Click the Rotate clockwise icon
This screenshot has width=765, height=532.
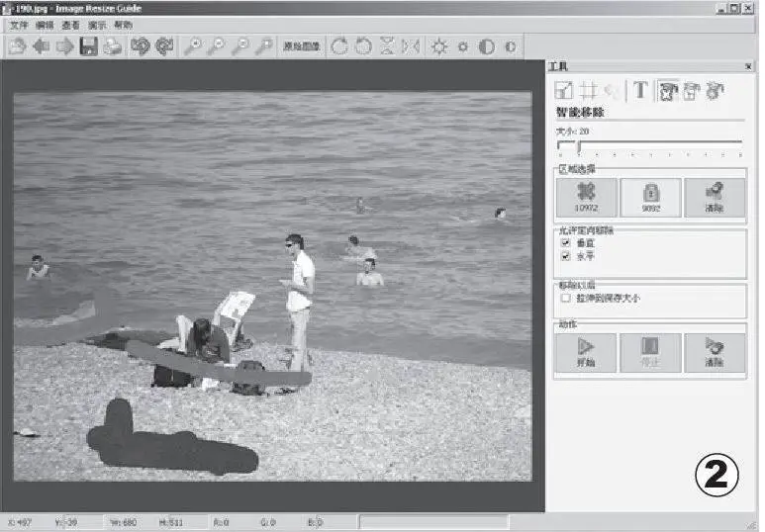(x=339, y=46)
